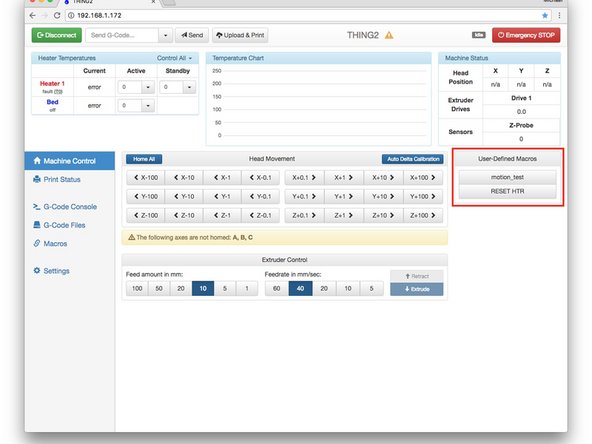Open Heater 1 active temperature dropdown

(148, 87)
